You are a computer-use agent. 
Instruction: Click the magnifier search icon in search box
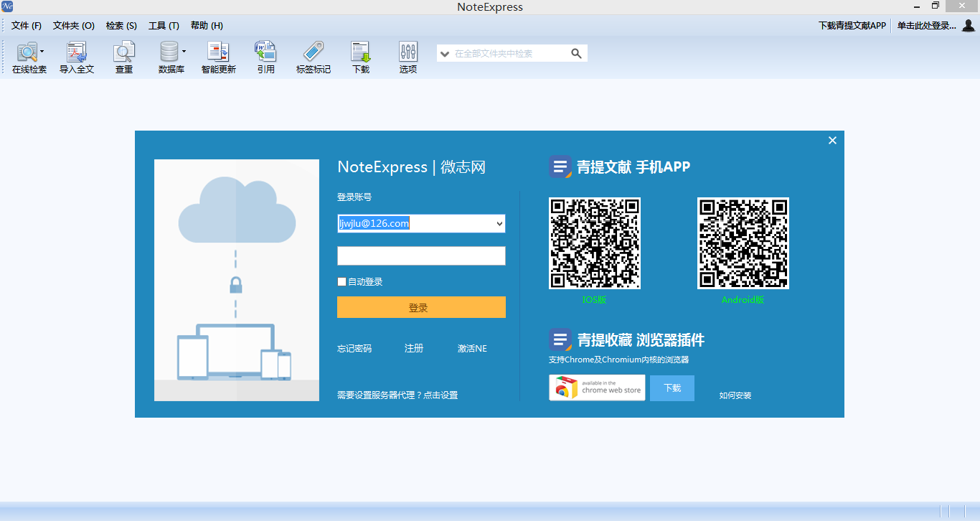(x=576, y=53)
